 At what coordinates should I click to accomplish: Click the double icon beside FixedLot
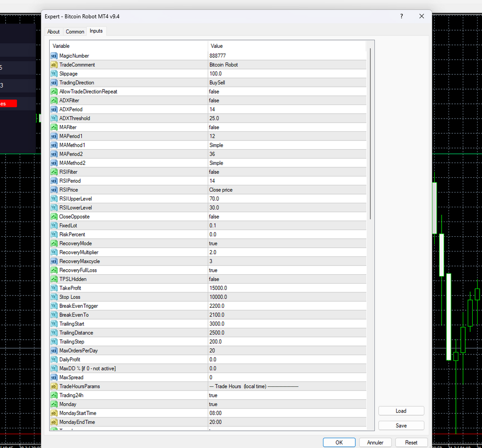[54, 225]
